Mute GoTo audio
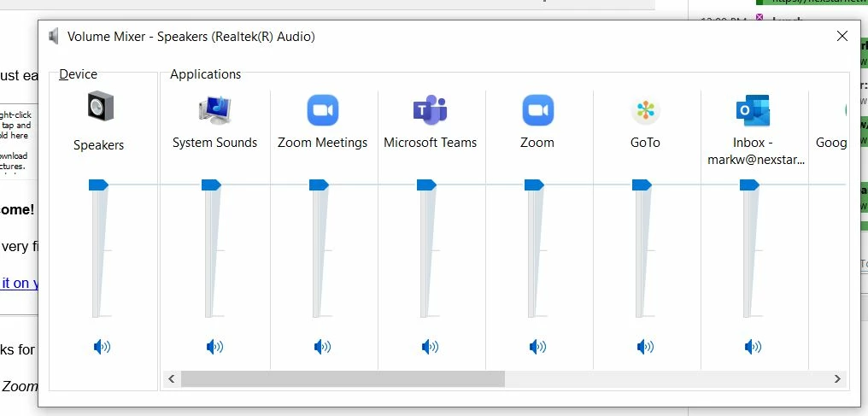Screen dimensions: 868x416 [646, 347]
